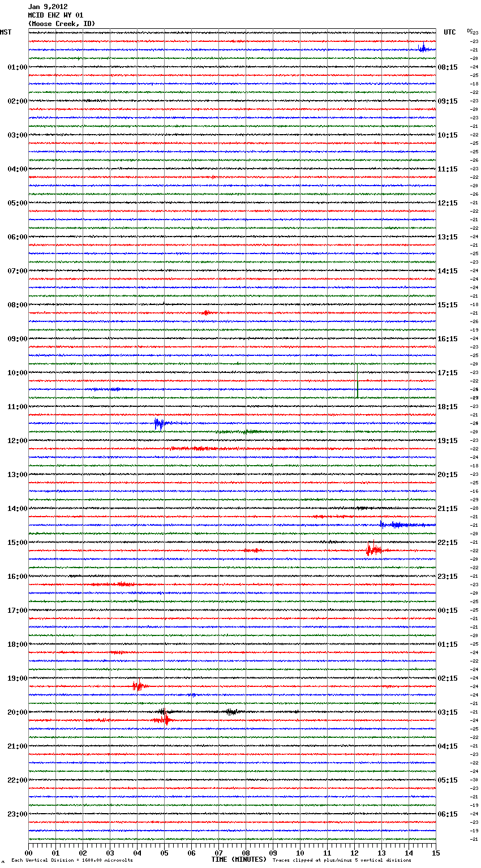Screen dimensions: 481x868
Task: Click the 01:15 UTC time label
Action: coord(448,644)
